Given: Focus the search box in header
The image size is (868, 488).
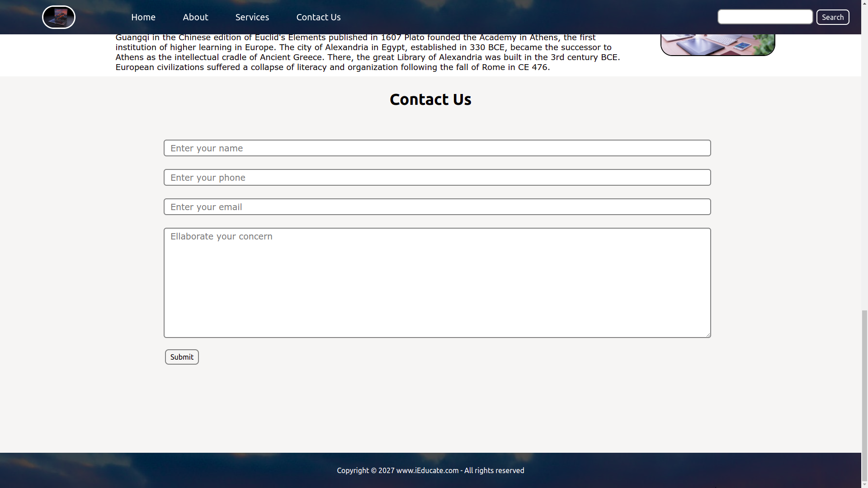Looking at the screenshot, I should 765,17.
